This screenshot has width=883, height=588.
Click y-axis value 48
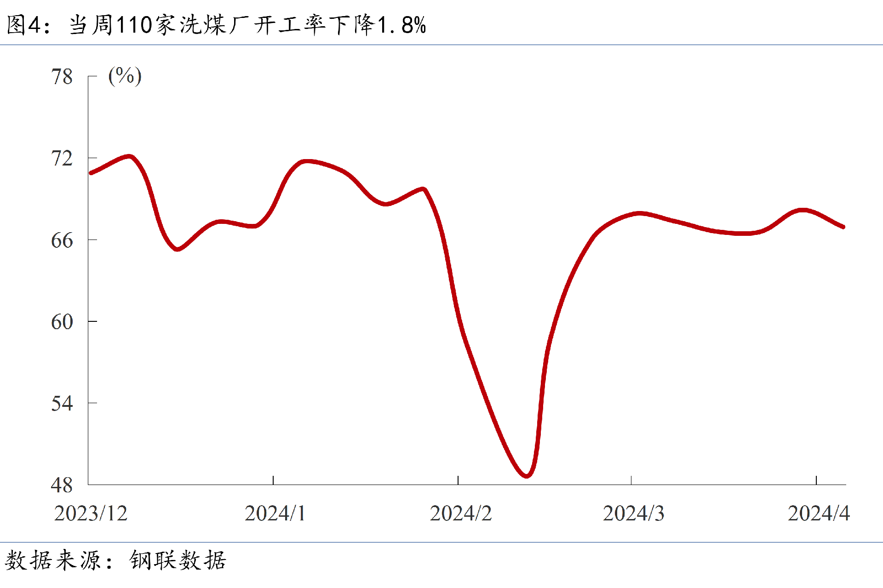62,485
